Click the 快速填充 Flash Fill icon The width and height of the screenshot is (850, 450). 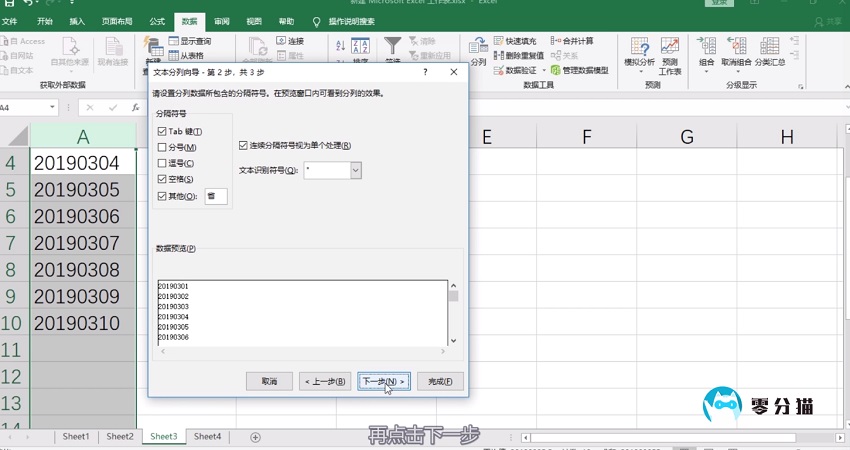499,41
